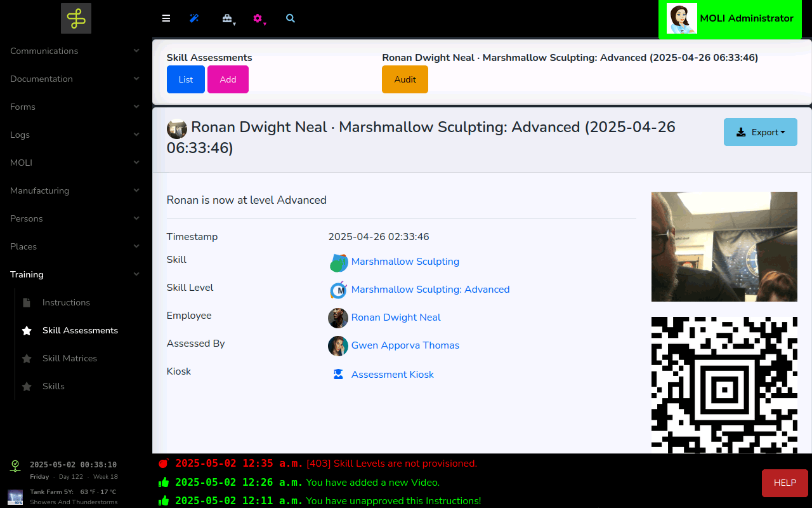Click the orange Audit button
This screenshot has width=812, height=508.
click(x=405, y=79)
